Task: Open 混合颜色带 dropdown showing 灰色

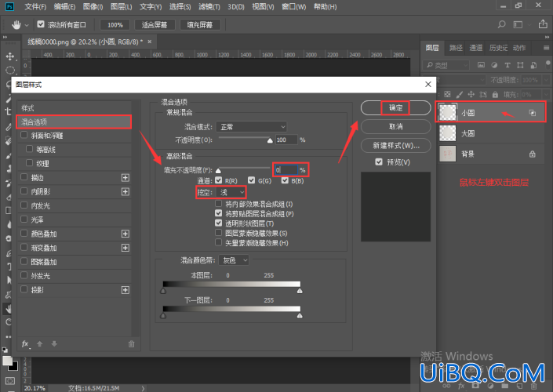Action: (234, 260)
